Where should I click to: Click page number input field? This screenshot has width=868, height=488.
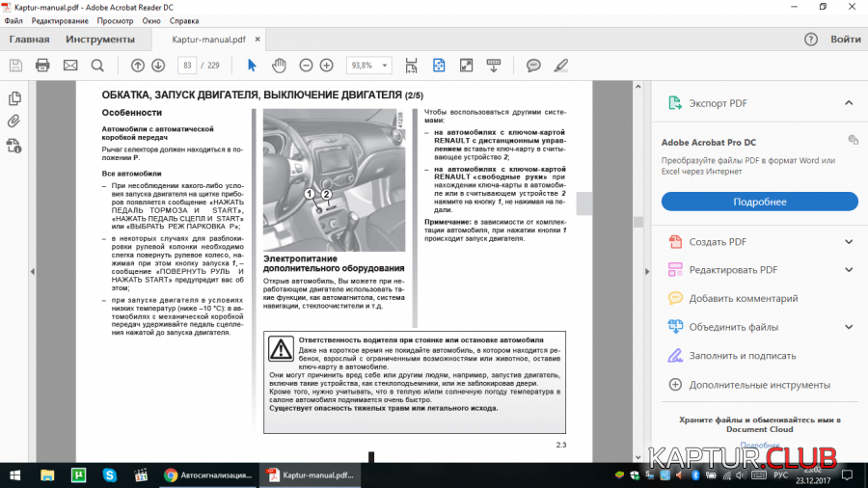coord(187,66)
